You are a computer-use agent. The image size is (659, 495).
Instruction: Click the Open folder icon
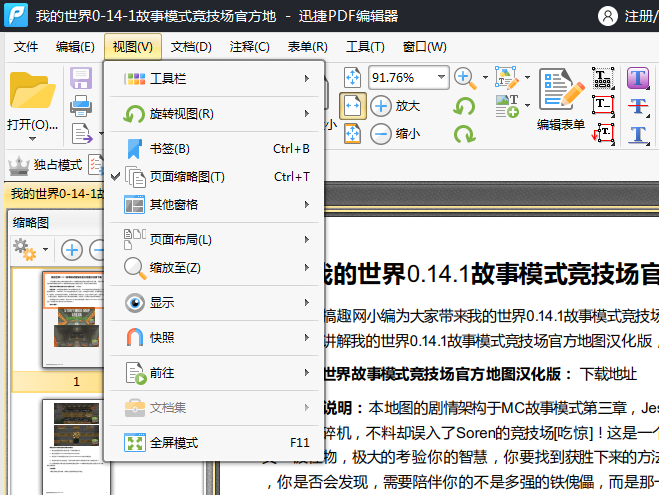32,91
